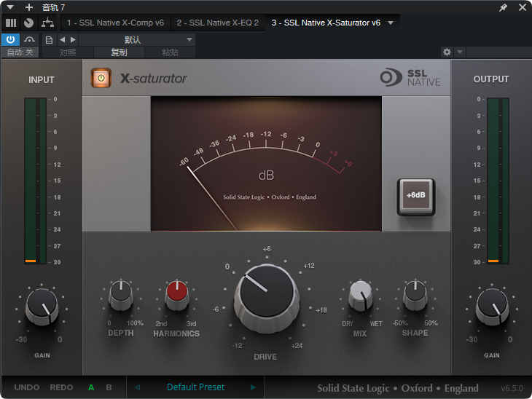Viewport: 532px width, 399px height.
Task: Click the large DRIVE knob
Action: click(266, 299)
